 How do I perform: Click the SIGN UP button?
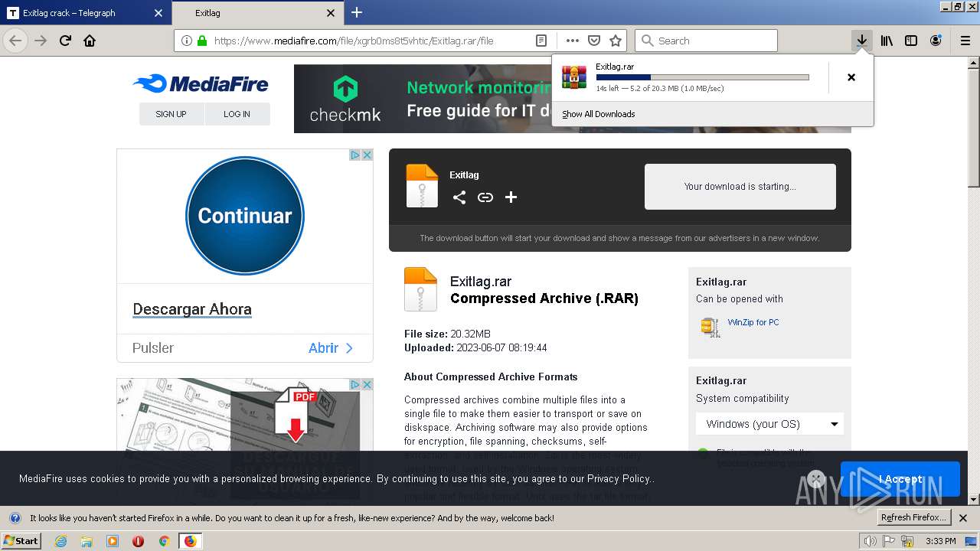coord(171,114)
